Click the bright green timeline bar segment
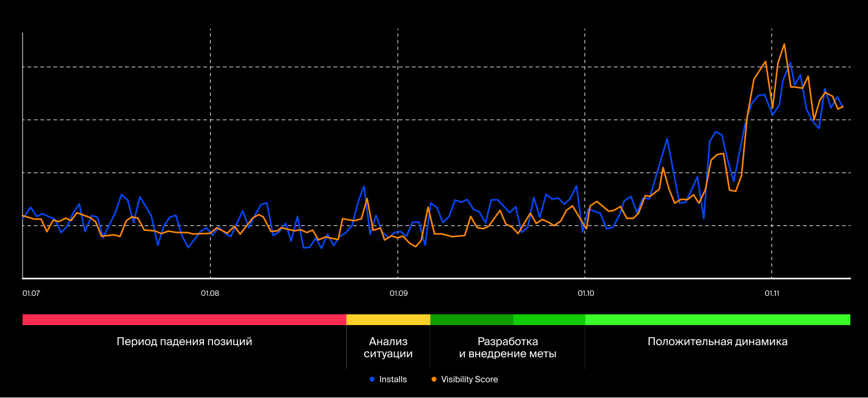The height and width of the screenshot is (398, 868). tap(717, 320)
